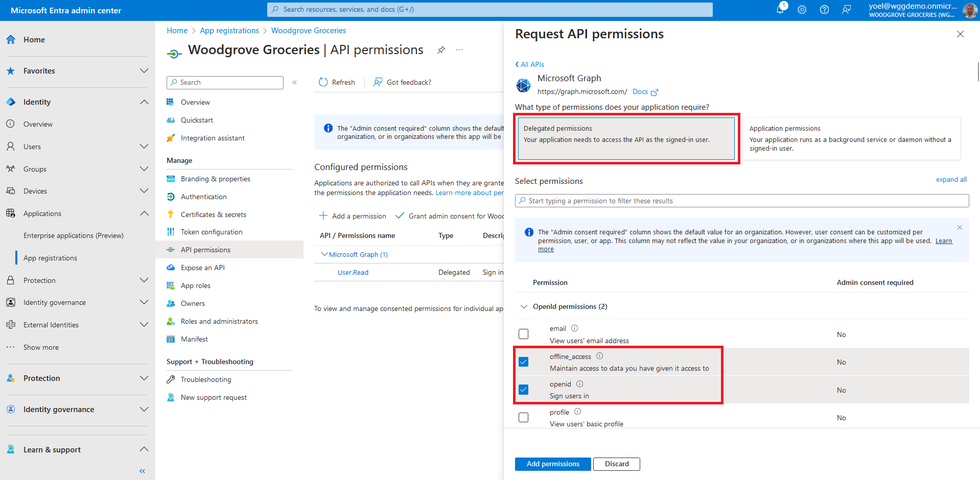This screenshot has width=980, height=480.
Task: Collapse the Microsoft Graph permissions row
Action: coord(324,254)
